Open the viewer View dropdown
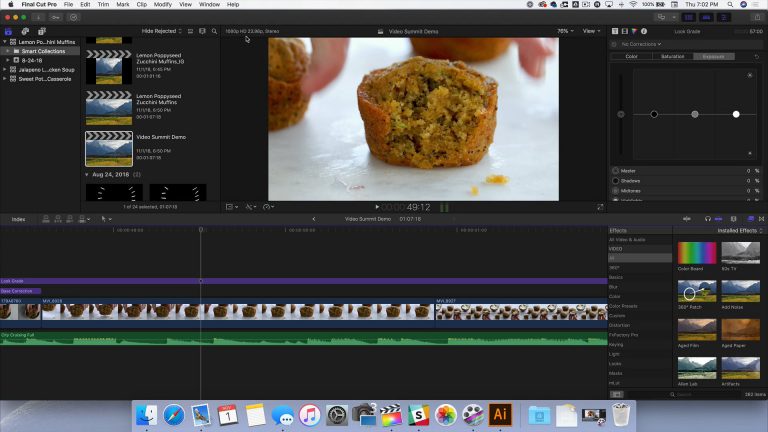 (591, 31)
